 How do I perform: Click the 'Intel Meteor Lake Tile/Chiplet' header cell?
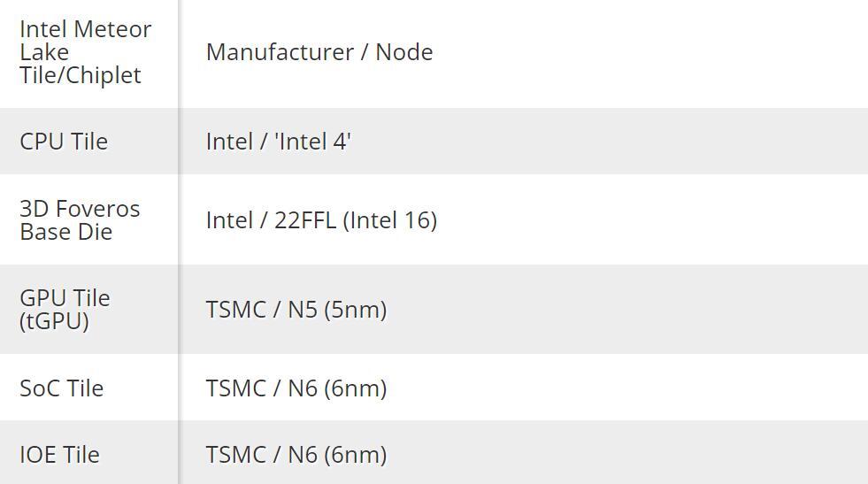click(86, 52)
